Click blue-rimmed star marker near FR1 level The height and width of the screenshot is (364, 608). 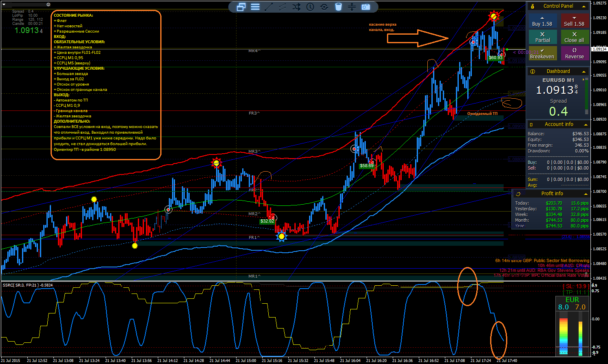tap(281, 236)
